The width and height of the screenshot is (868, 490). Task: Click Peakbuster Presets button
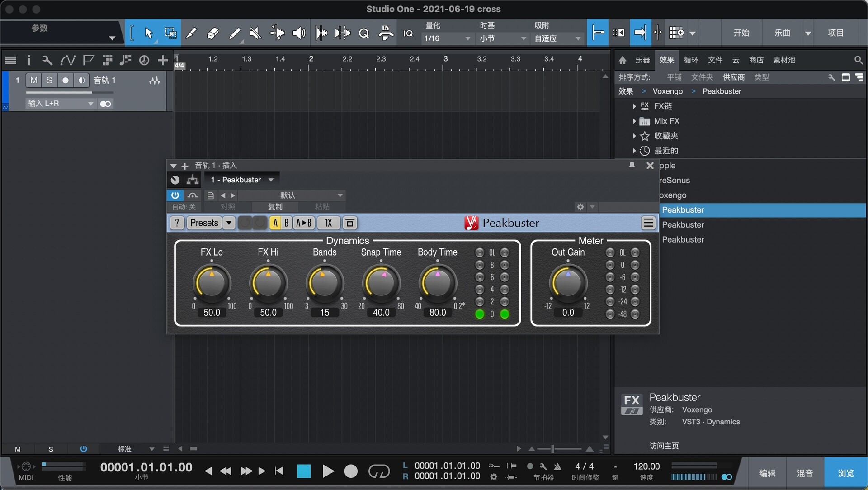click(204, 223)
